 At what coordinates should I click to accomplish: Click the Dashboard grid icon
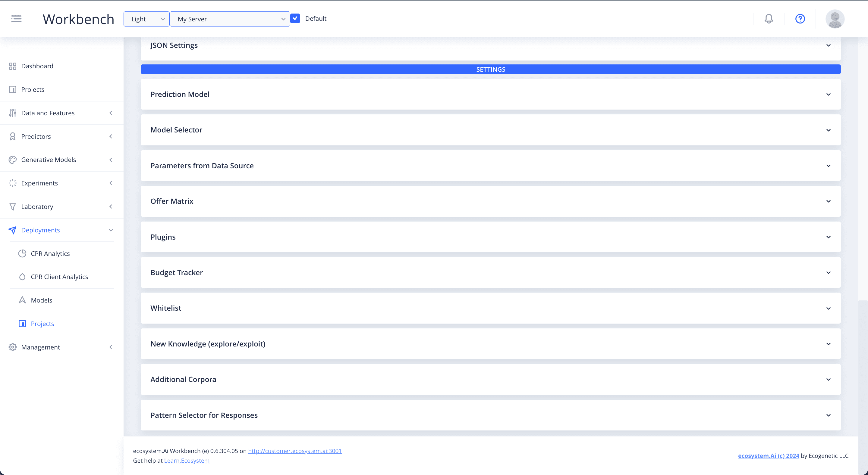[x=12, y=66]
